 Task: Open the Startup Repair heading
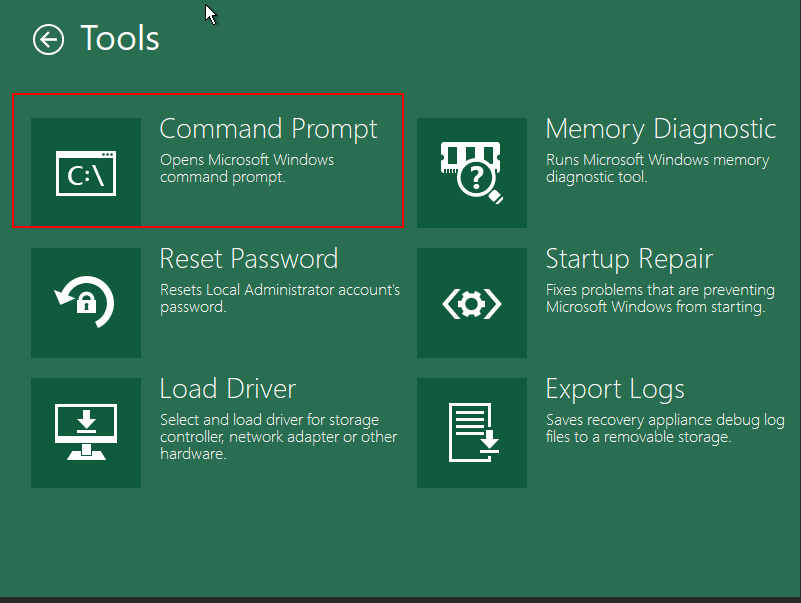(629, 259)
